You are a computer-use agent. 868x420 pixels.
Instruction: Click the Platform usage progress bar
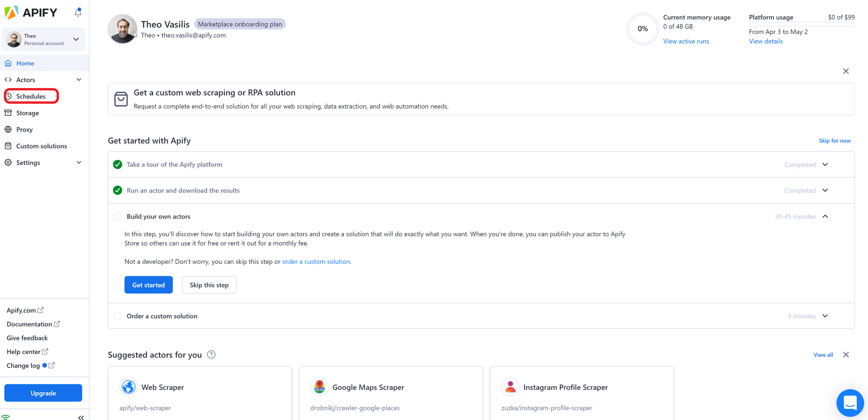(x=802, y=24)
